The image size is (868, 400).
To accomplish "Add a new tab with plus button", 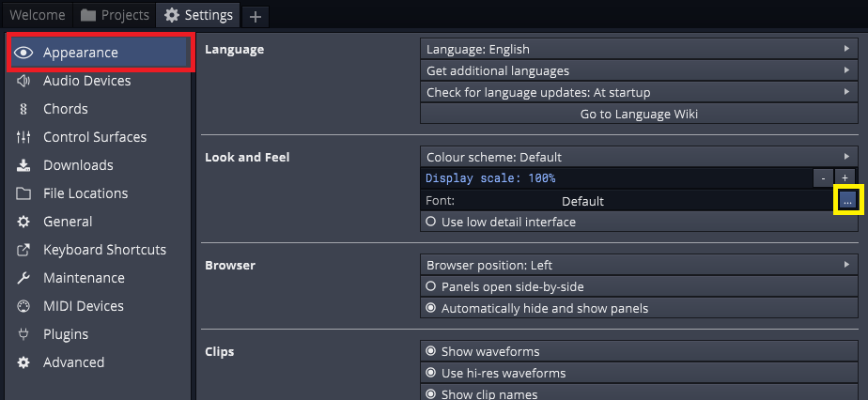I will click(255, 16).
